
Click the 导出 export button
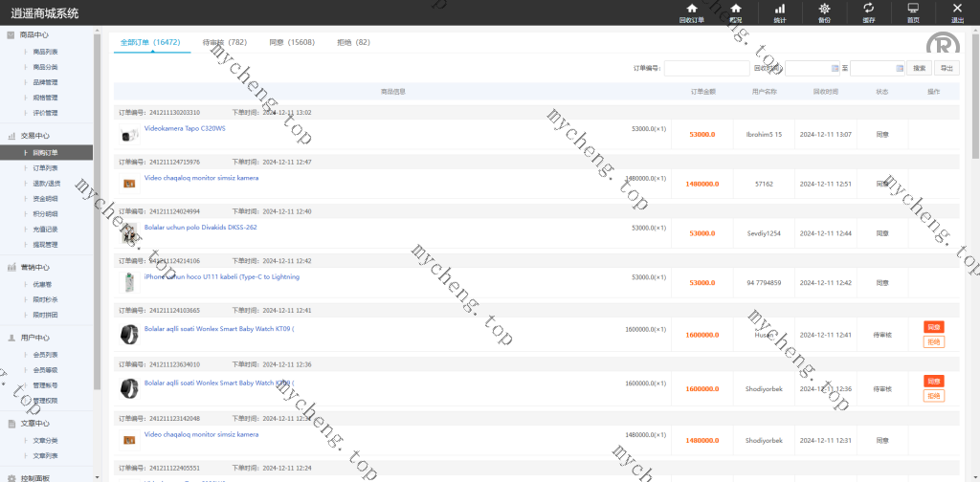coord(947,68)
